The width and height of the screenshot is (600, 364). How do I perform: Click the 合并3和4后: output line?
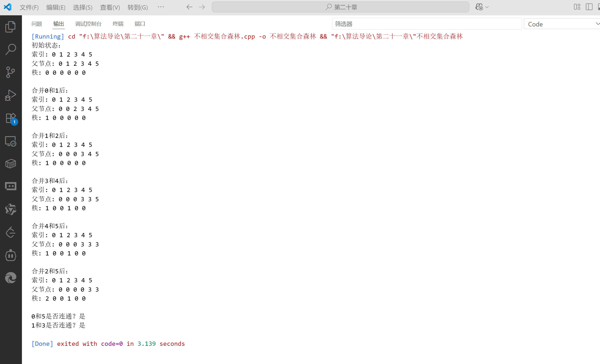coord(50,181)
